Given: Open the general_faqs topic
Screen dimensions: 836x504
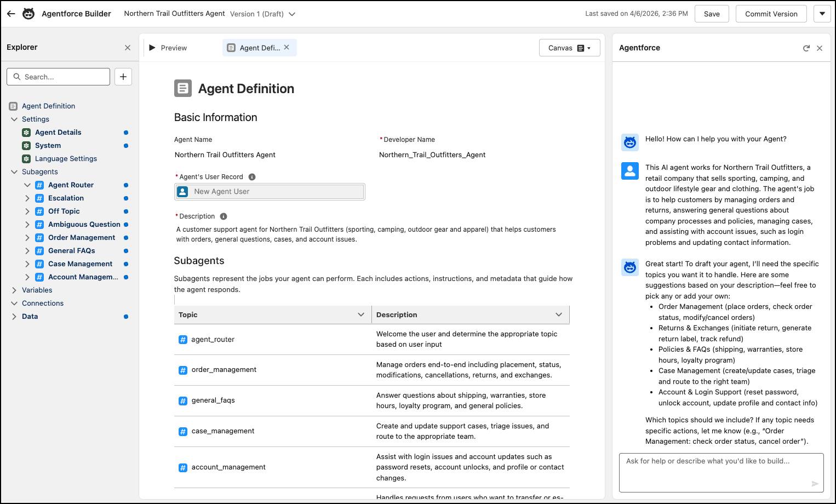Looking at the screenshot, I should pyautogui.click(x=213, y=400).
